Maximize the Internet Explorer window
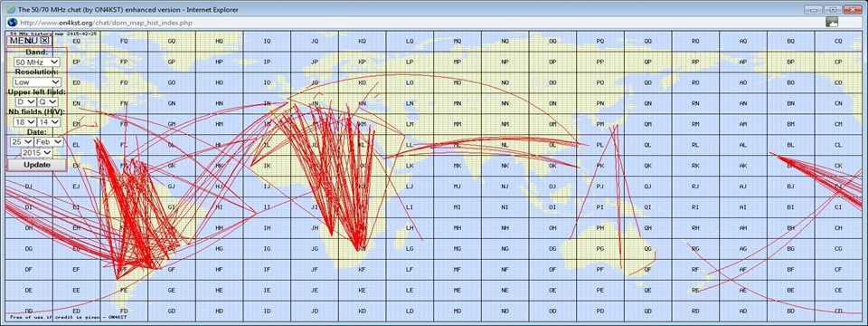The image size is (868, 326). [x=833, y=9]
